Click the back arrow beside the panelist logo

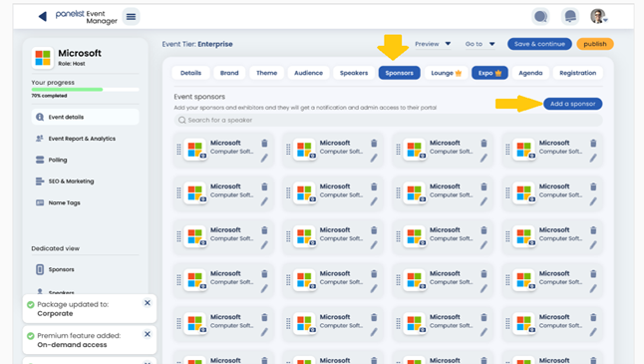pyautogui.click(x=42, y=16)
